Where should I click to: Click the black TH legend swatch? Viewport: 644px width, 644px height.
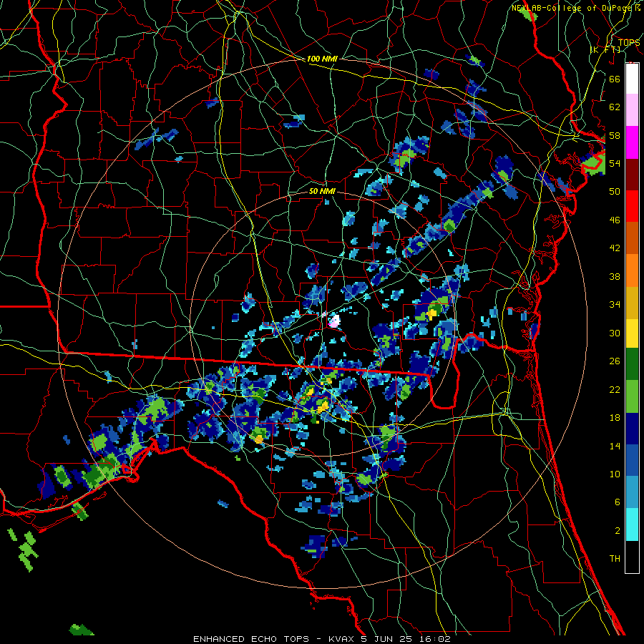pos(632,557)
